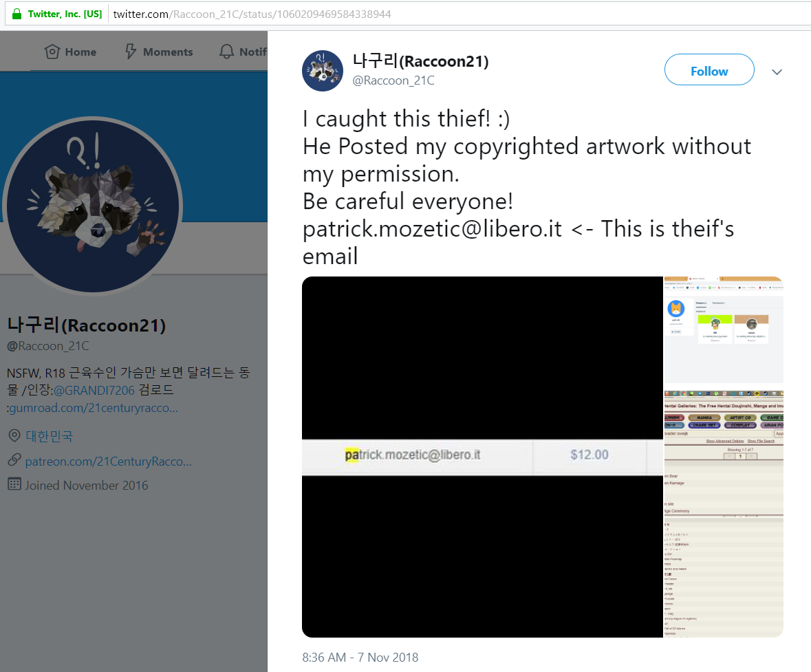Open the tweet author's small raccoon avatar
The width and height of the screenshot is (811, 672).
point(322,71)
